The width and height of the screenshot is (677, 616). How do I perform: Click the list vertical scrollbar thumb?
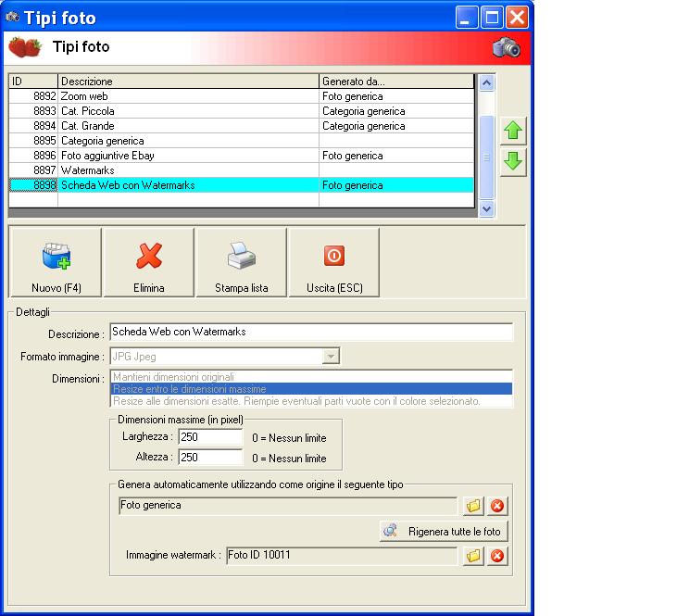tap(486, 157)
